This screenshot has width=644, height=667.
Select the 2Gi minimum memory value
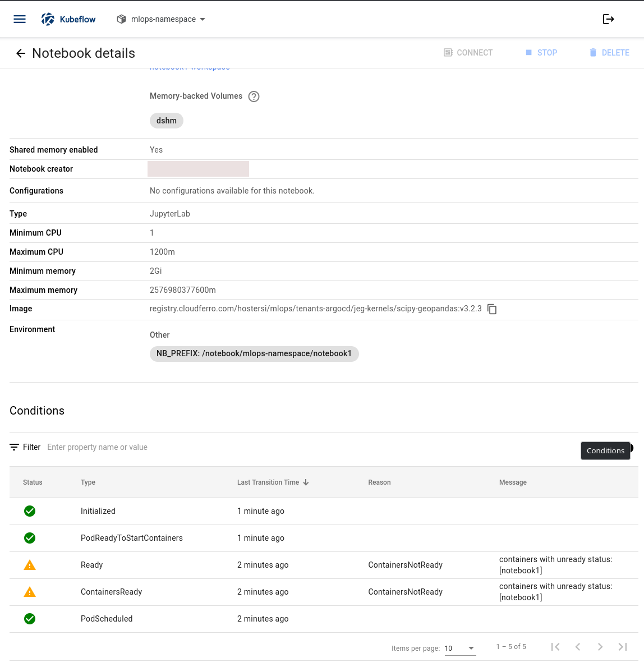(156, 271)
